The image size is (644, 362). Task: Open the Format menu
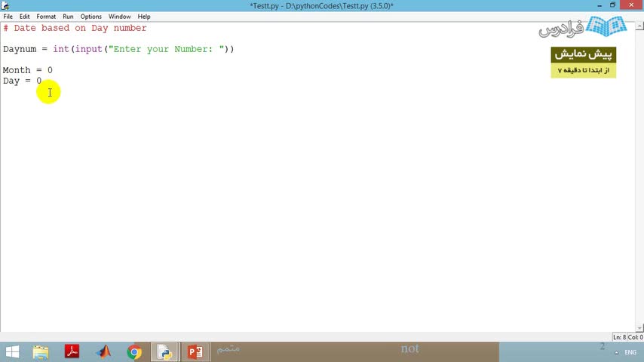46,17
